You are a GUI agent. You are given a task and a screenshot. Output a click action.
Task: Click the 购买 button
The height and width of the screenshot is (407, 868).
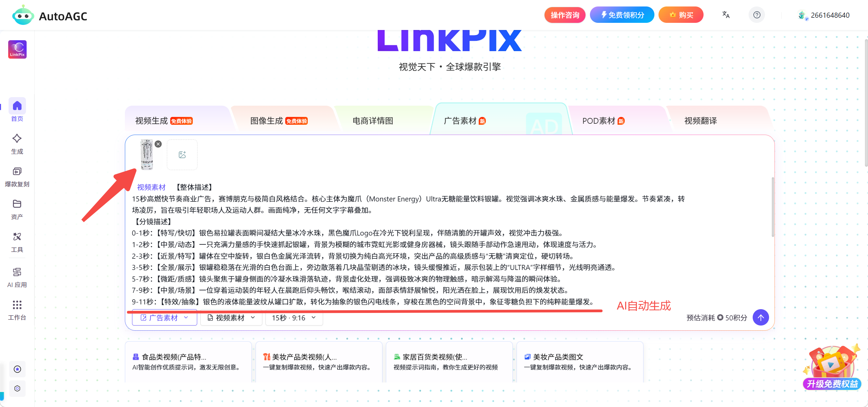pyautogui.click(x=681, y=15)
